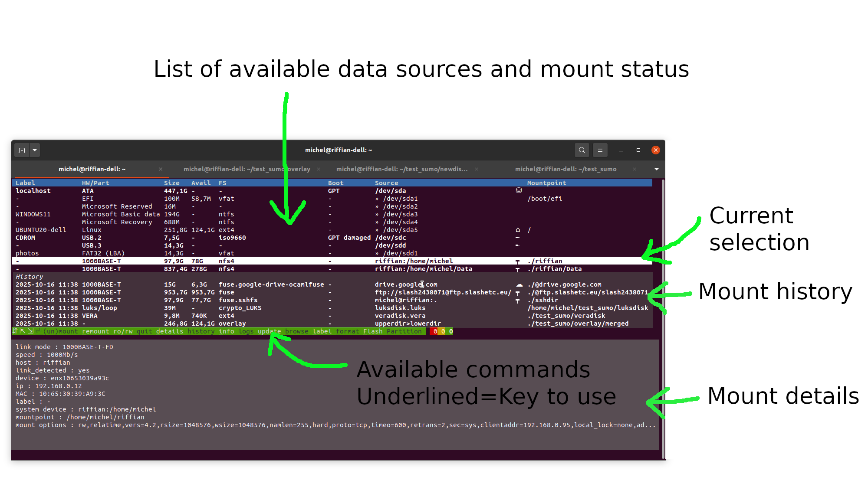Image resolution: width=868 pixels, height=477 pixels.
Task: Click the logs command
Action: [246, 331]
